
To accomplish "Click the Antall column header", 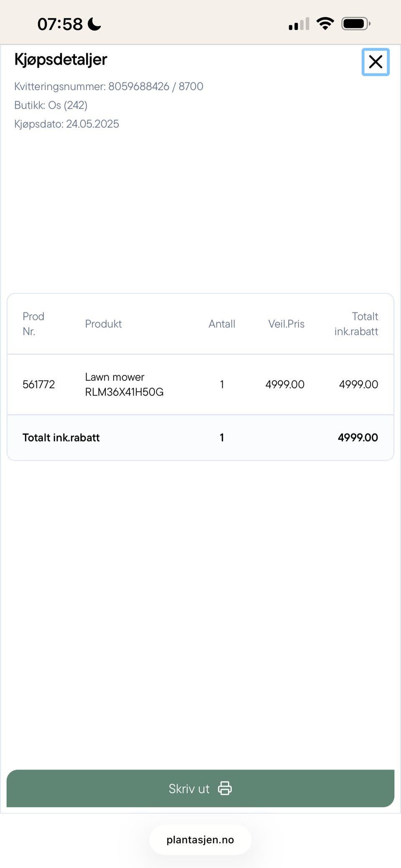I will tap(222, 324).
